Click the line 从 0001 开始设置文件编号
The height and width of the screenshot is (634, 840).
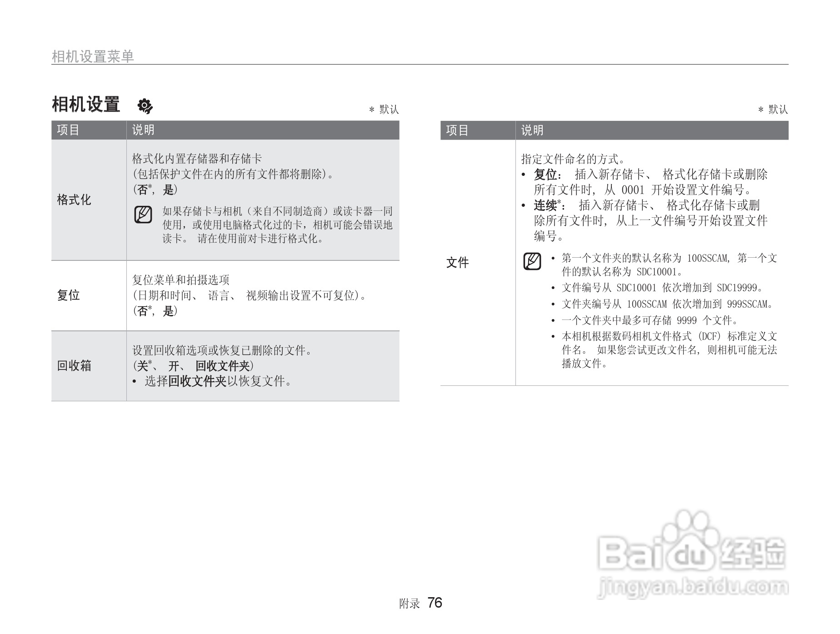pyautogui.click(x=679, y=190)
